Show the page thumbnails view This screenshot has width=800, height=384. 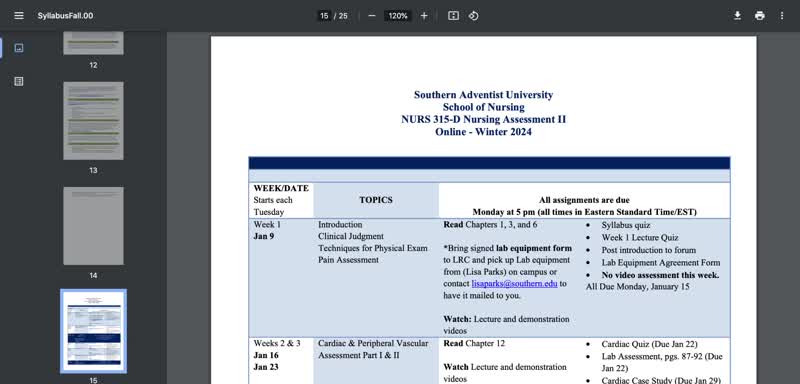[x=19, y=48]
